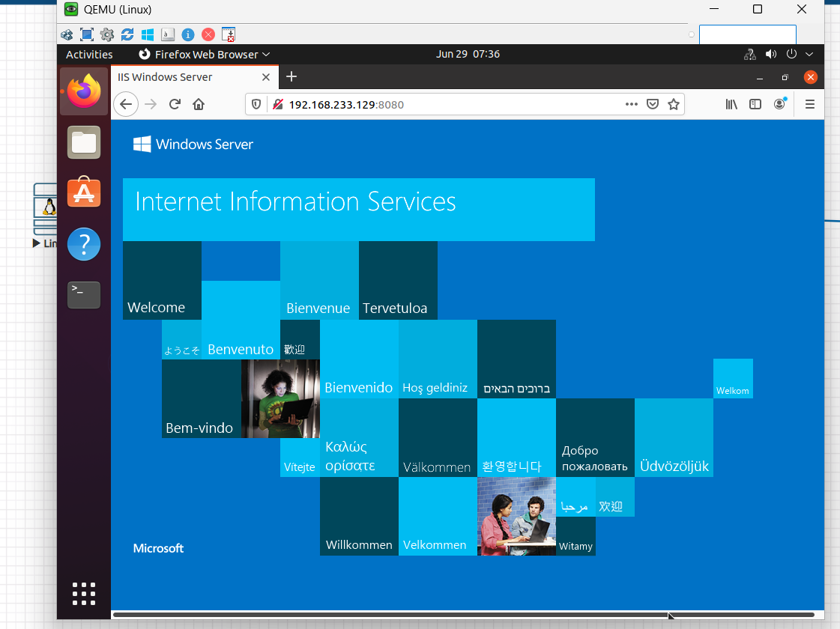840x629 pixels.
Task: Click the Vítejte tile
Action: (x=300, y=458)
